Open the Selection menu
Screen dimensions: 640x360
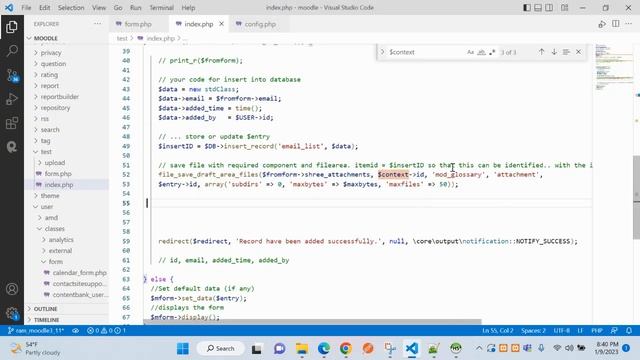pyautogui.click(x=71, y=8)
